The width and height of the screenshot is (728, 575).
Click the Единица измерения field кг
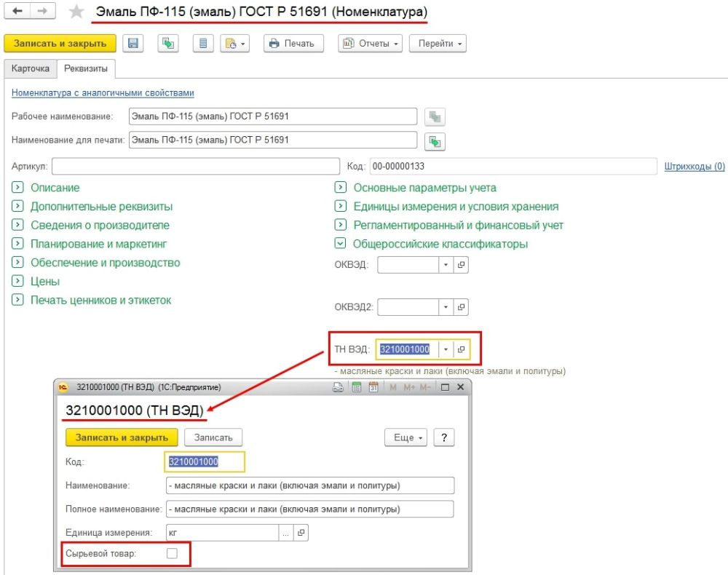click(222, 533)
